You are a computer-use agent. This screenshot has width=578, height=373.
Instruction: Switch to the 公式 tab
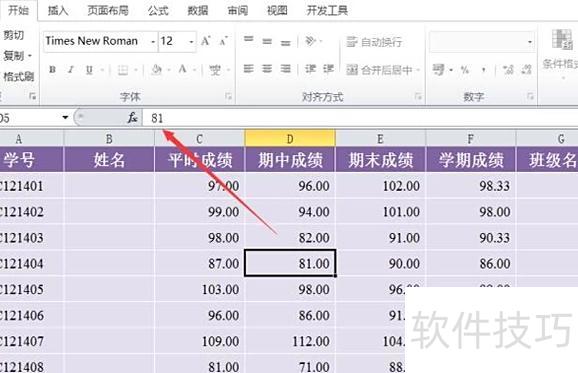tap(158, 10)
